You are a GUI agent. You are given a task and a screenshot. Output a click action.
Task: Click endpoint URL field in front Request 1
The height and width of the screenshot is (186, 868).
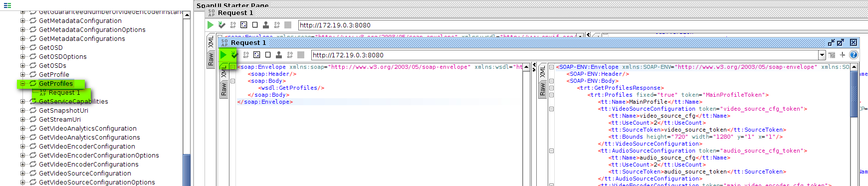click(565, 55)
